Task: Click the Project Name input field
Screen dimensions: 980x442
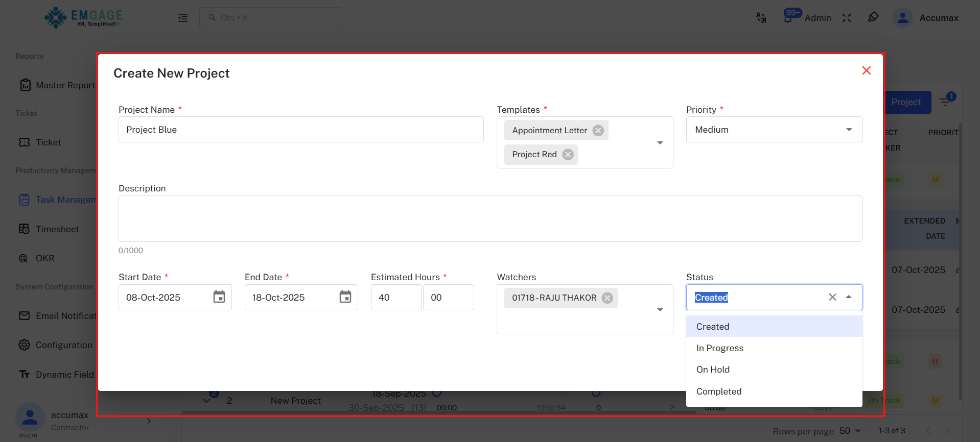Action: 301,130
